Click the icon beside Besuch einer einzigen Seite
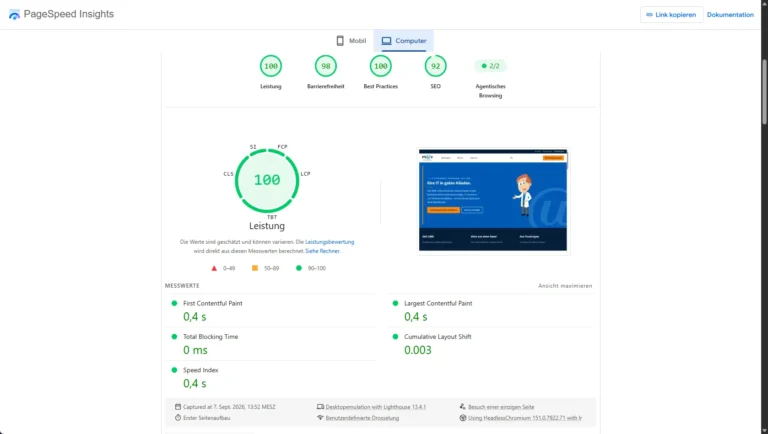Screen dimensions: 768x434 463,407
